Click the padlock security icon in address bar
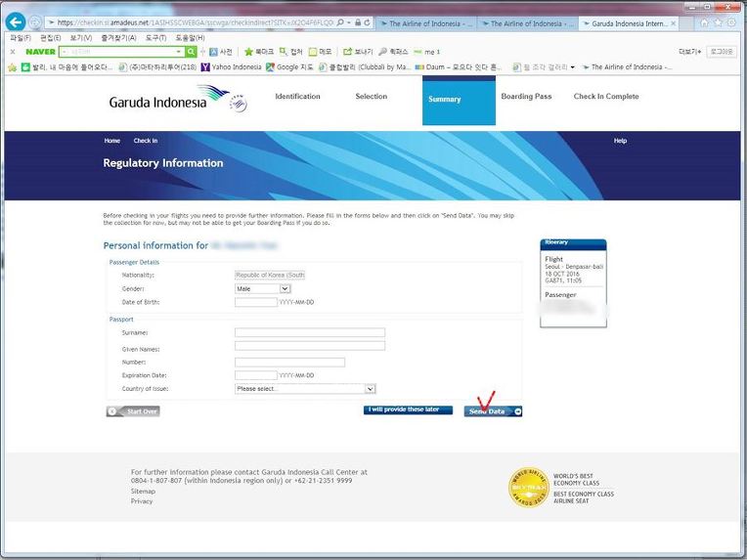This screenshot has width=747, height=560. click(x=358, y=22)
